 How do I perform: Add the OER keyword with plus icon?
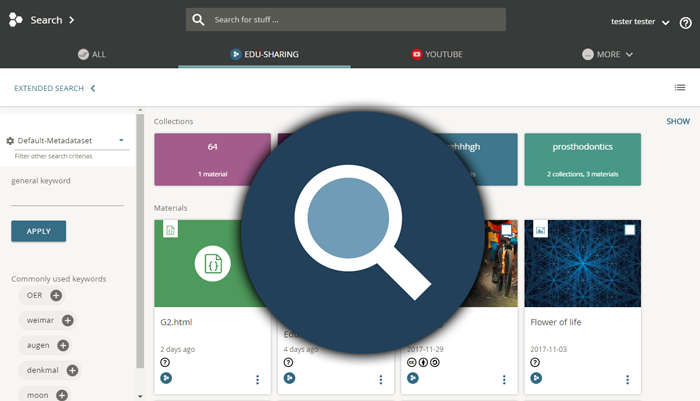(x=56, y=295)
